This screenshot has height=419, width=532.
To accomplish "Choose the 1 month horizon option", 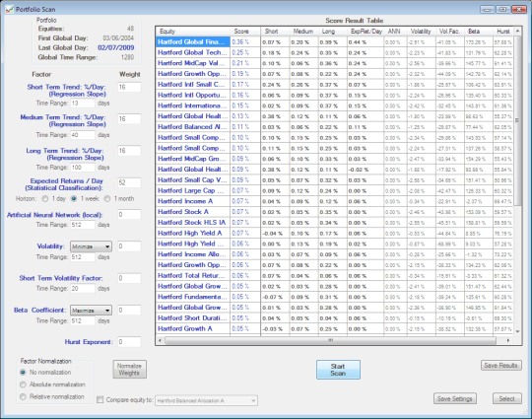I will click(x=107, y=199).
